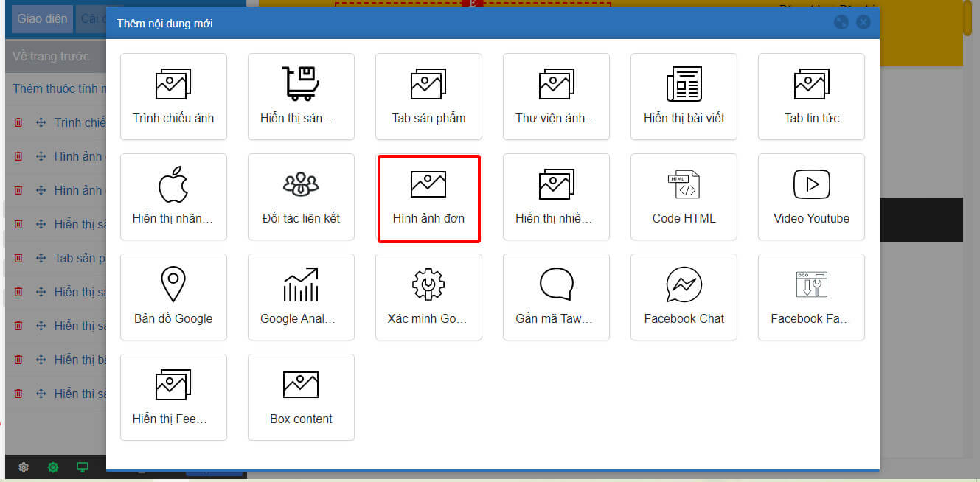The height and width of the screenshot is (482, 980).
Task: Click the move handle beside Tab sản phẩm
Action: point(41,258)
